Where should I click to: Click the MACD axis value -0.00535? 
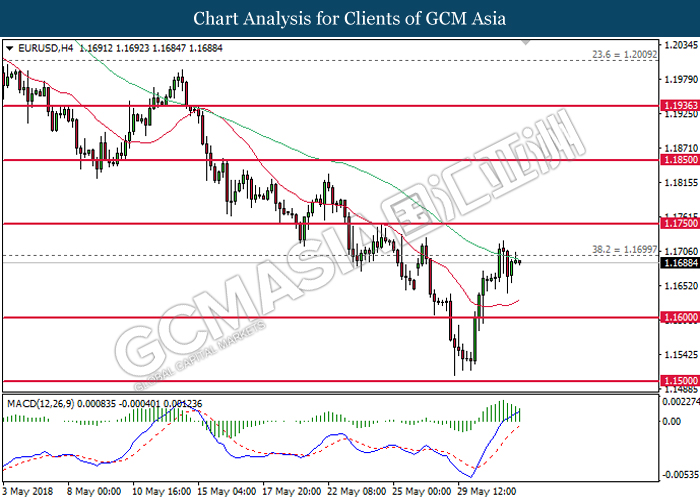pyautogui.click(x=680, y=474)
